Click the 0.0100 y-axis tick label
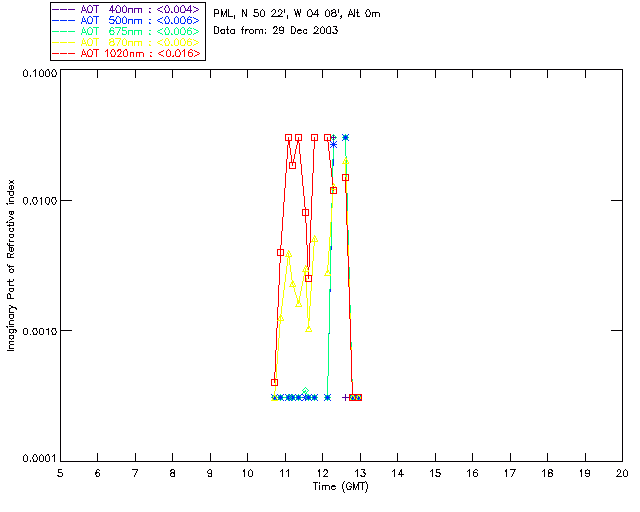640x512 pixels. click(40, 201)
